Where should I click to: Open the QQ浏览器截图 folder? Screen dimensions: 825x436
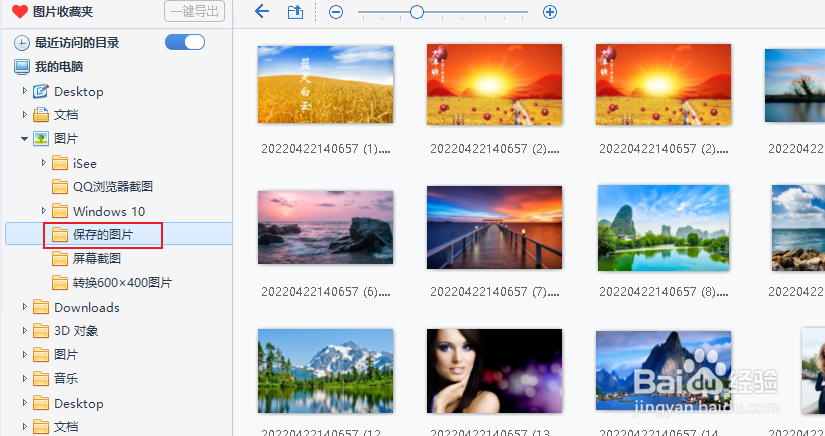[x=113, y=187]
